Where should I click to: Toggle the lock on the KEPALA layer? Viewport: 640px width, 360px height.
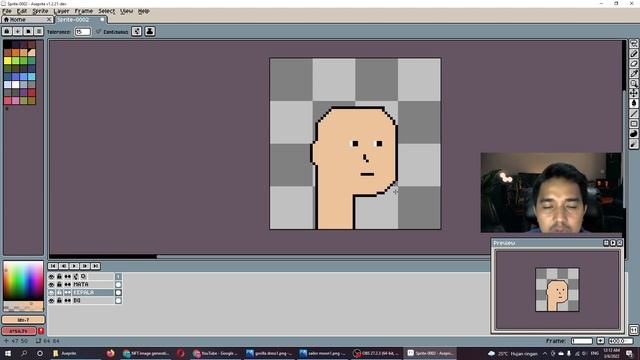[59, 293]
